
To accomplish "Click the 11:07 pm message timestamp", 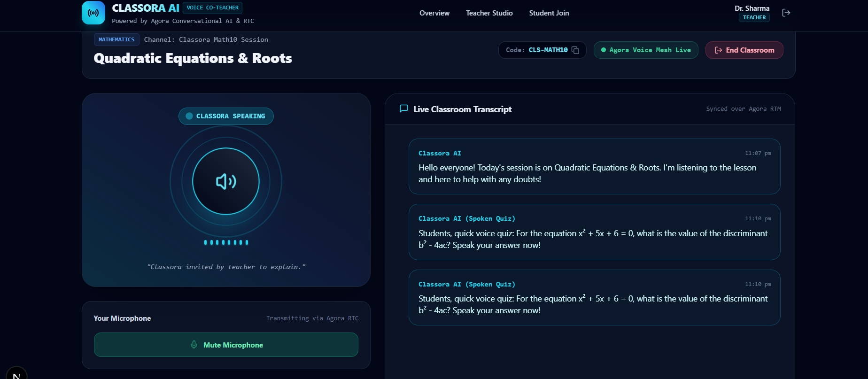I will (x=758, y=154).
